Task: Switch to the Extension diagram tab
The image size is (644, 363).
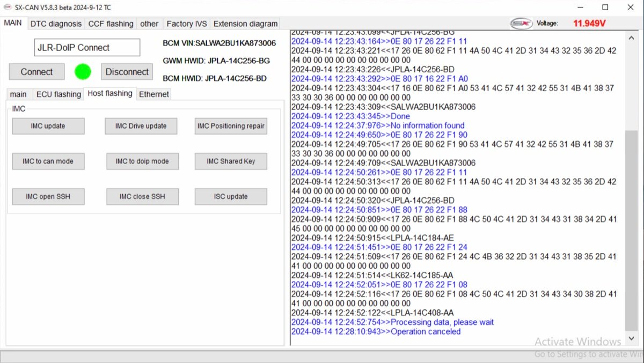Action: pos(246,24)
